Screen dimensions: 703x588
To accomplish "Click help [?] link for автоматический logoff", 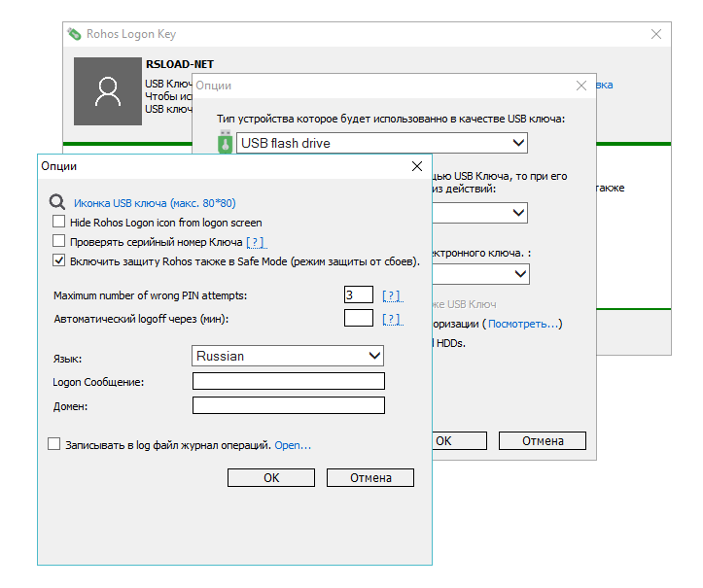I will [393, 319].
